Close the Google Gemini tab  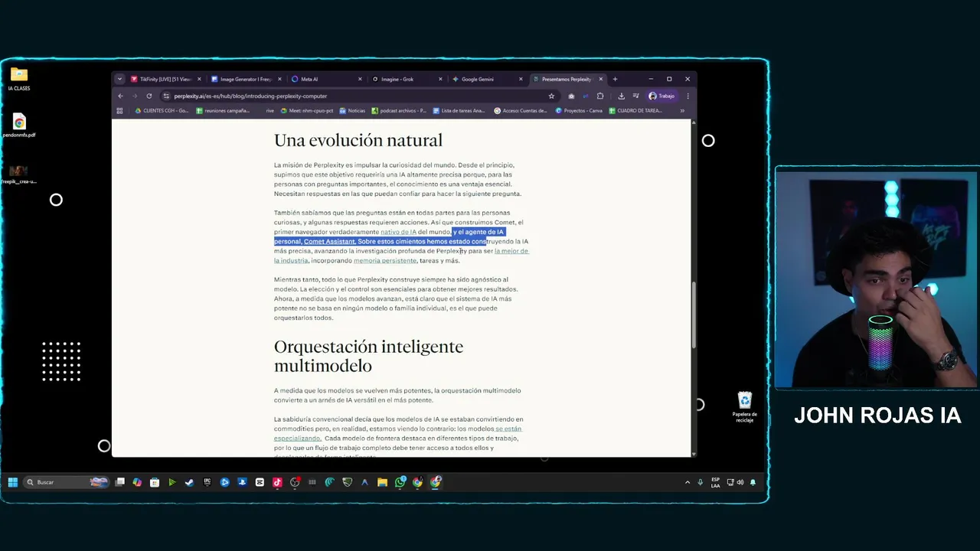point(521,79)
